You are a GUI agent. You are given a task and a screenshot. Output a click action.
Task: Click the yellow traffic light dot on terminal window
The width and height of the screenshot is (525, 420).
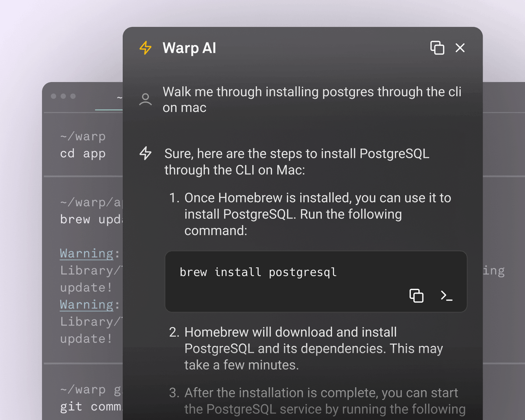click(63, 97)
